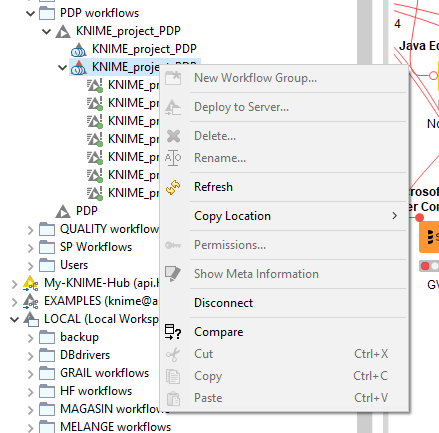Click the Delete X icon
The width and height of the screenshot is (439, 433).
pos(173,136)
